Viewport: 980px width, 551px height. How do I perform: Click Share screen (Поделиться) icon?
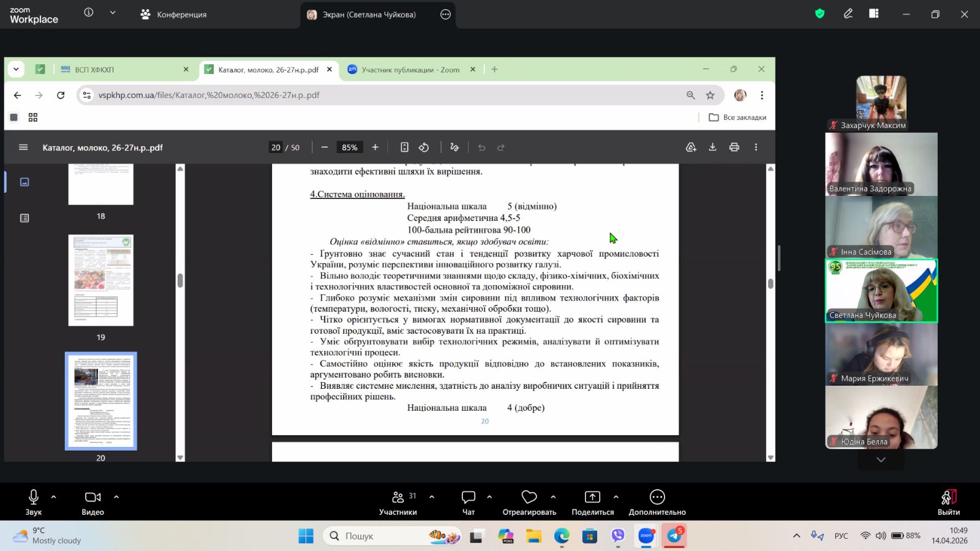click(x=592, y=497)
